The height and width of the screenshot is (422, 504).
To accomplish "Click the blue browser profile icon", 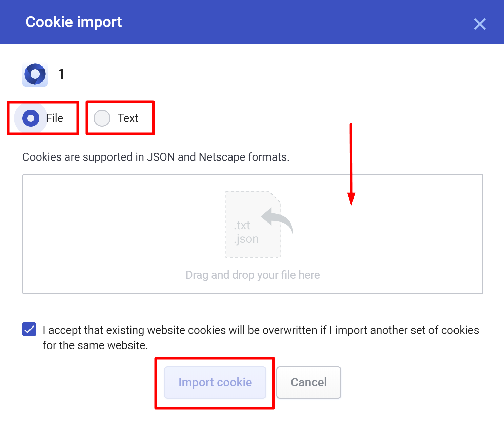I will [x=35, y=74].
